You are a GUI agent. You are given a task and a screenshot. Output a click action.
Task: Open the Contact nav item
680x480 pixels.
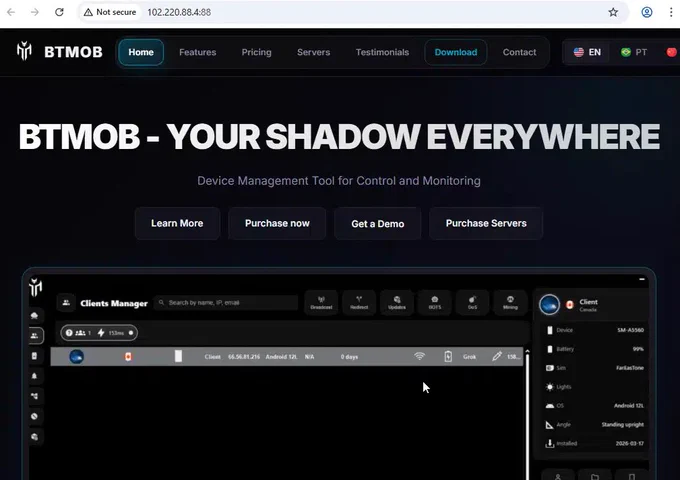519,52
